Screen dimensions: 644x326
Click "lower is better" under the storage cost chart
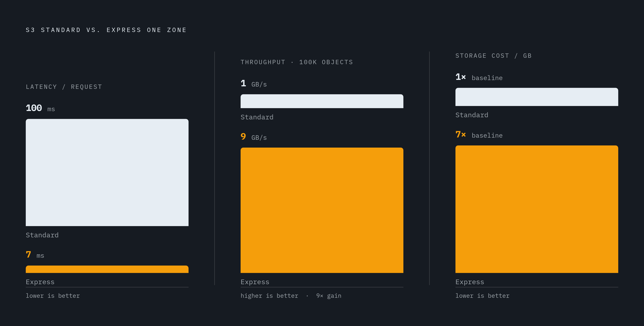coord(482,296)
